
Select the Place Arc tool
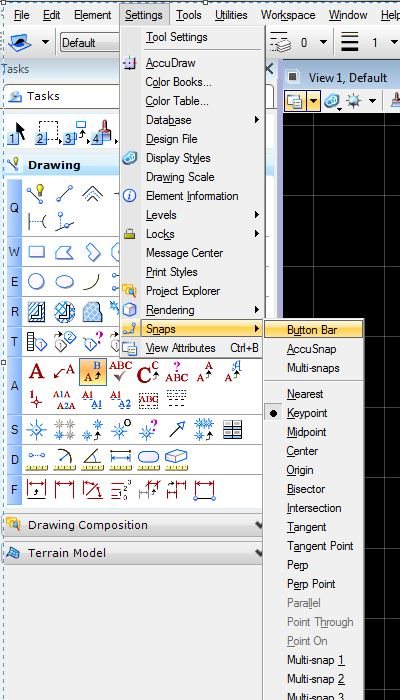pyautogui.click(x=92, y=282)
